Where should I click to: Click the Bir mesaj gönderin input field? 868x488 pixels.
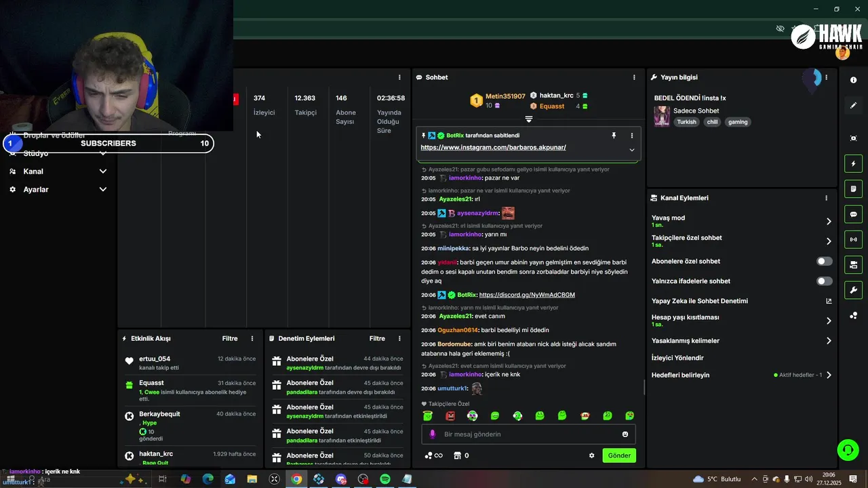tap(529, 434)
